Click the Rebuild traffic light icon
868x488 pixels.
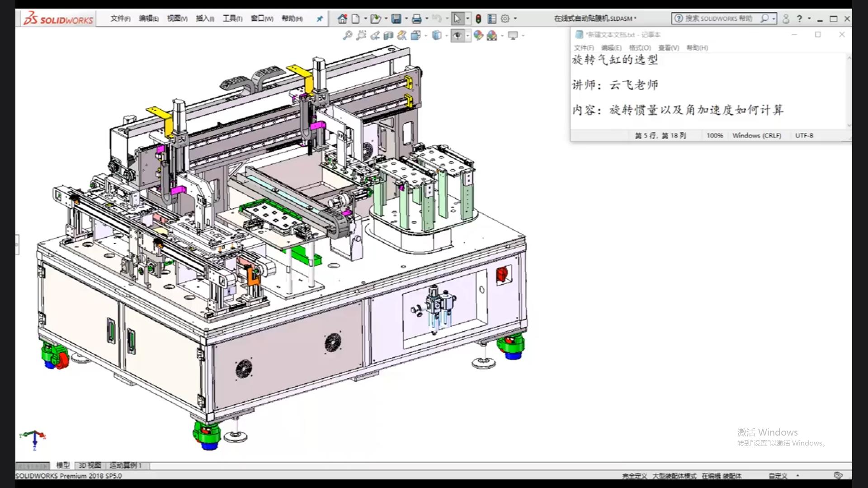[478, 19]
